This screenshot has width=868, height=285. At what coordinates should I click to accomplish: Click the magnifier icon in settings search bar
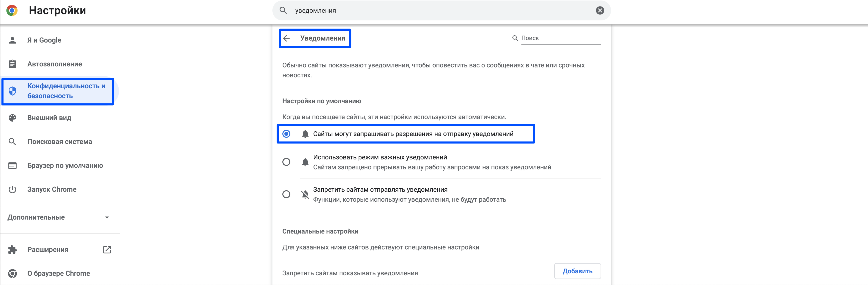pos(283,10)
